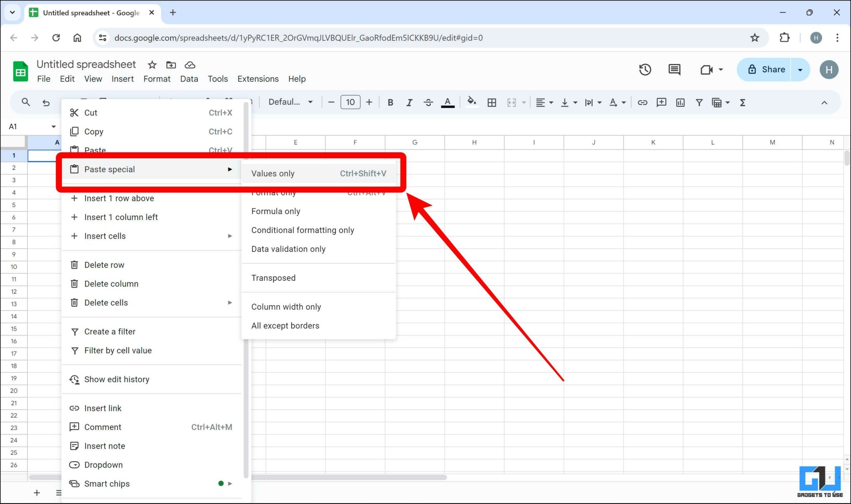This screenshot has height=504, width=851.
Task: Expand the font size with plus button
Action: pos(369,102)
